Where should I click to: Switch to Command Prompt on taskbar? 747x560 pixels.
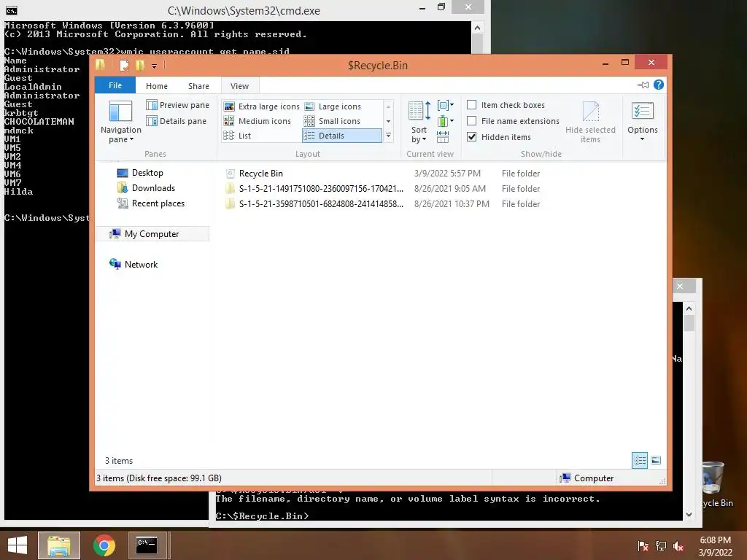pos(147,545)
